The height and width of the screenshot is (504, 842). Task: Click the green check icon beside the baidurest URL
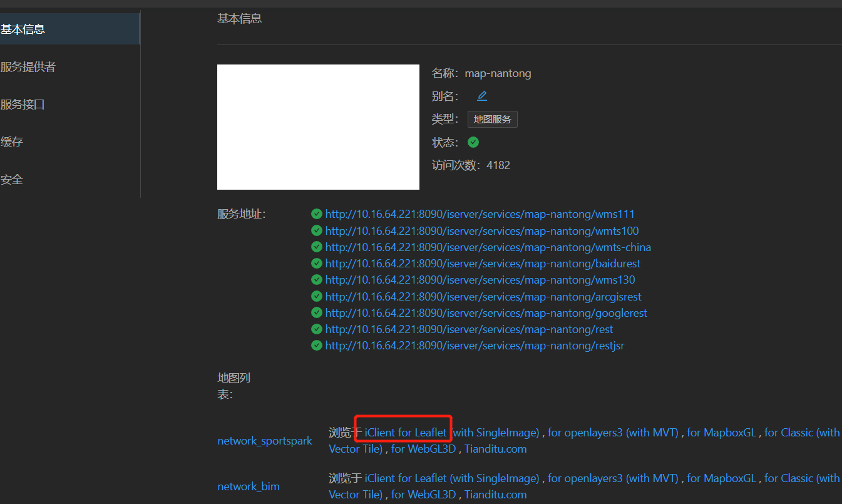tap(317, 264)
